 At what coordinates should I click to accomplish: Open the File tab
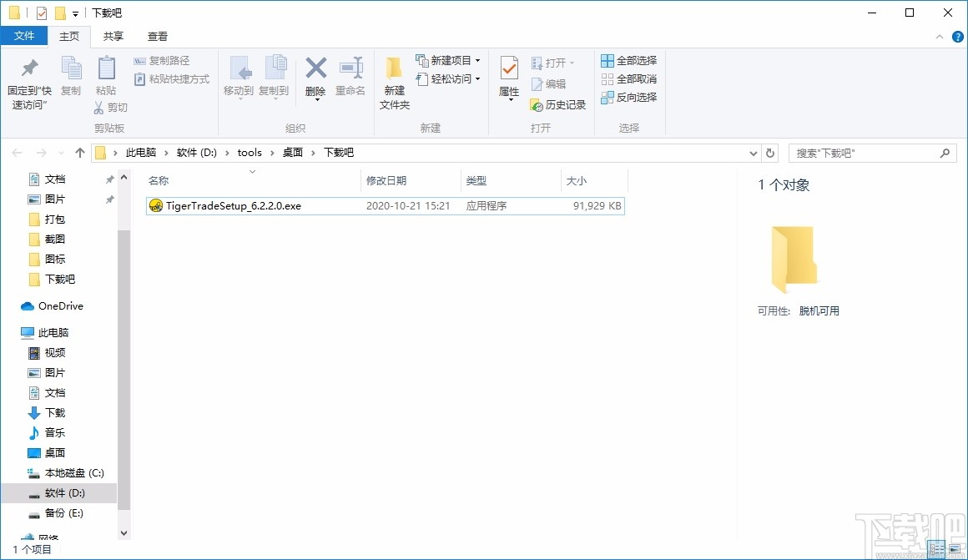24,36
